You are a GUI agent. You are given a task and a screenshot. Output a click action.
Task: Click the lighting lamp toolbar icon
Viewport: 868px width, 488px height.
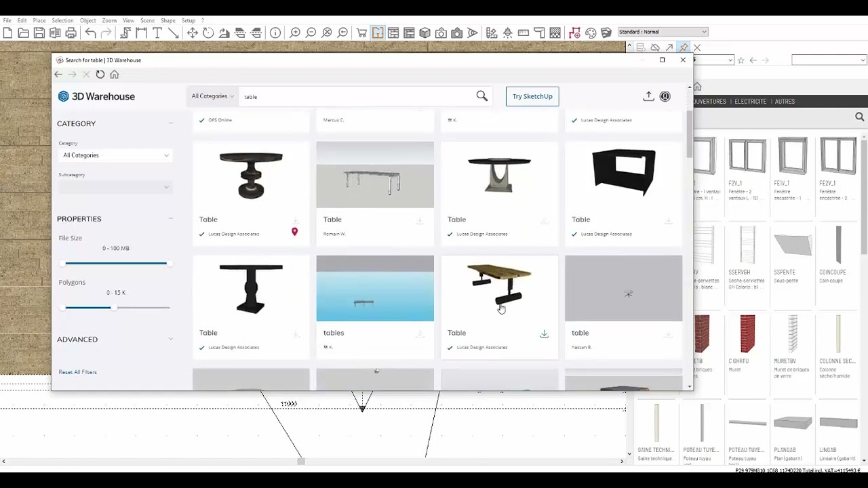click(507, 33)
